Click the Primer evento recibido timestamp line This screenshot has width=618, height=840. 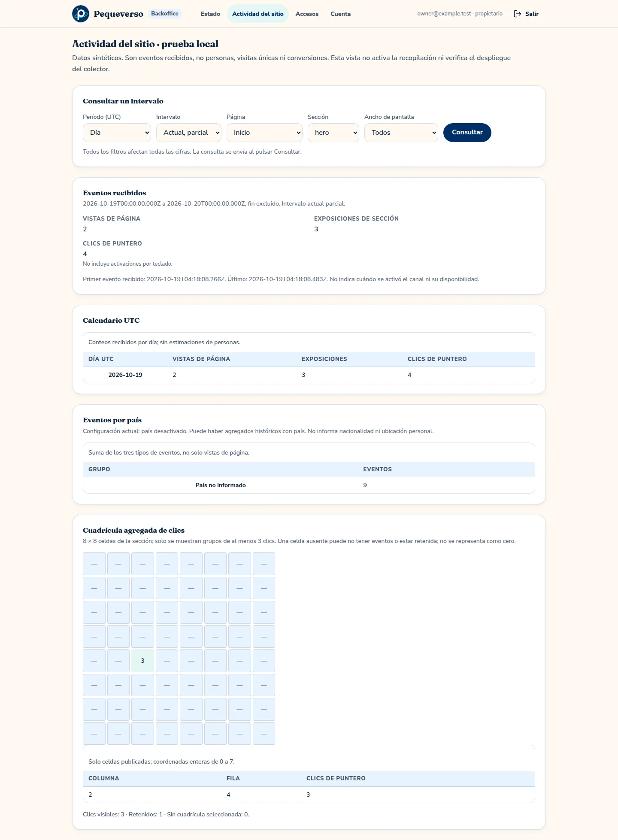[281, 279]
